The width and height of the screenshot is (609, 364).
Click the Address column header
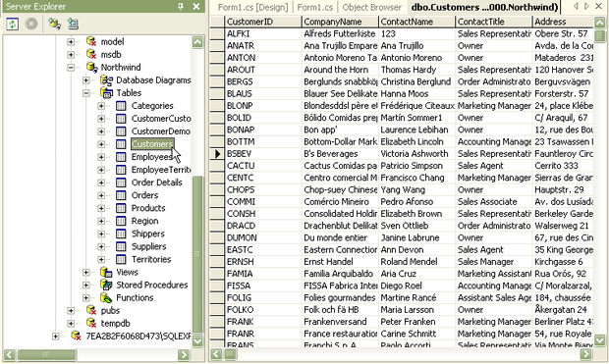pos(563,22)
